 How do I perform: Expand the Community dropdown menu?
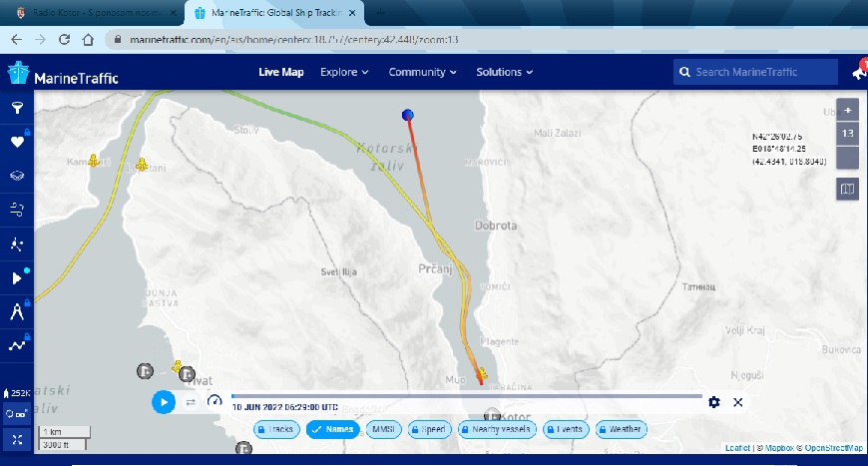[x=422, y=72]
